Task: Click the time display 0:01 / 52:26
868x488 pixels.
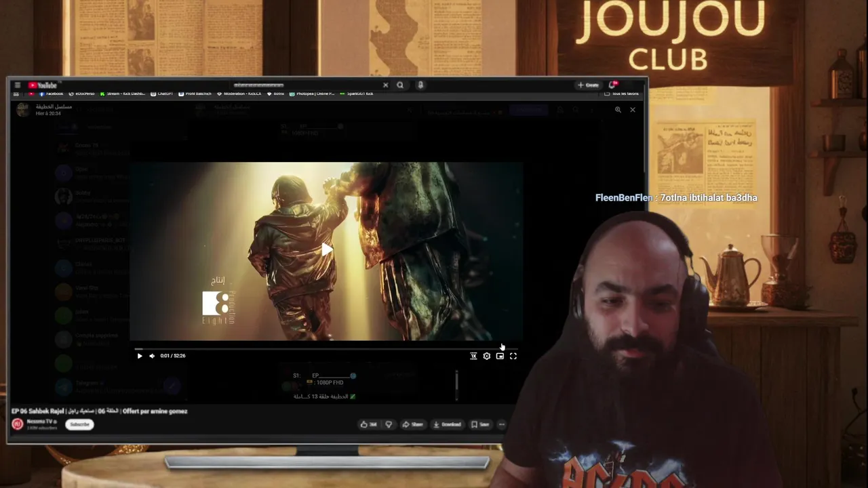Action: [173, 356]
